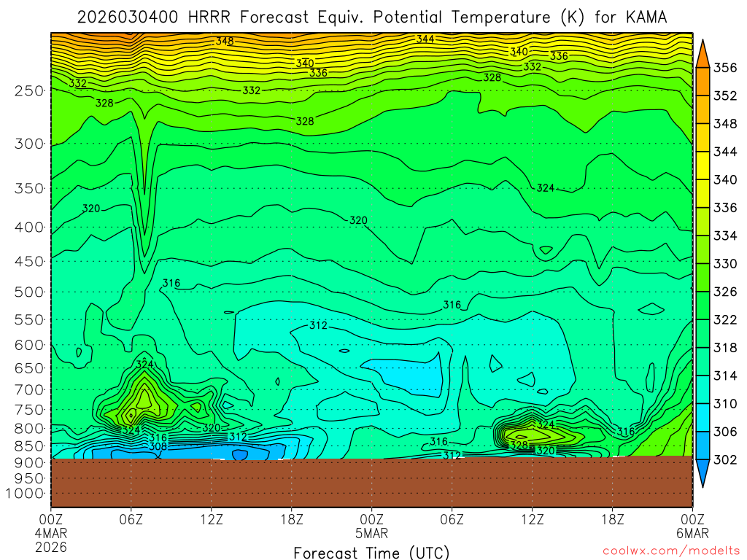Click the 500 pressure level label
This screenshot has width=747, height=560.
coord(29,292)
